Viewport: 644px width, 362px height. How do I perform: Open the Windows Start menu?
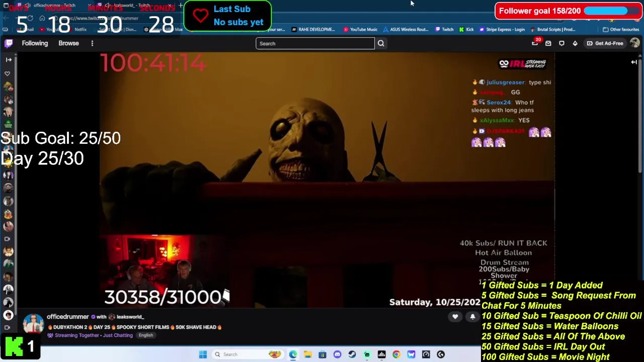click(x=203, y=354)
